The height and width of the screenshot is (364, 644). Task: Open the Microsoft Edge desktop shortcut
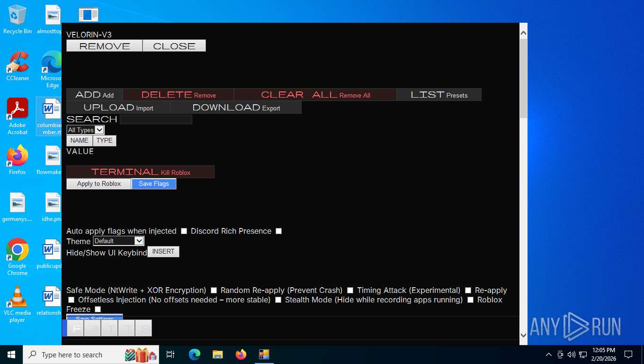coord(52,70)
